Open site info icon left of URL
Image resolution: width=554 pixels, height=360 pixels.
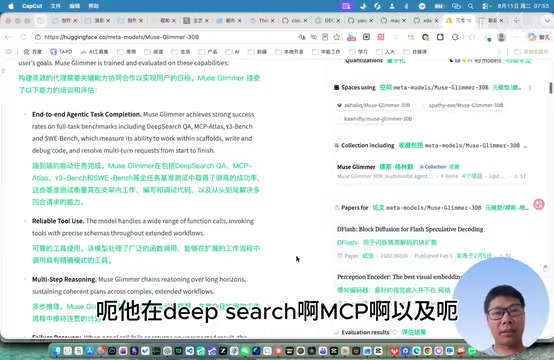point(38,37)
